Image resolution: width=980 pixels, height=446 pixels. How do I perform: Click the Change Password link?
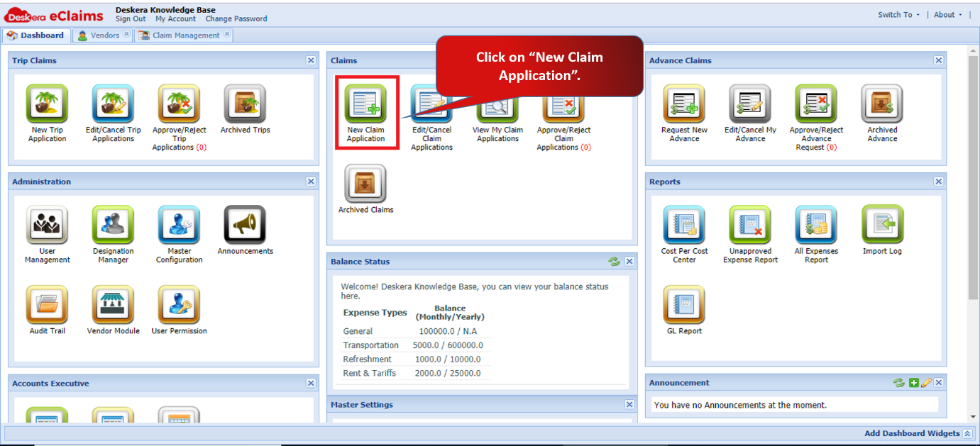pos(236,19)
